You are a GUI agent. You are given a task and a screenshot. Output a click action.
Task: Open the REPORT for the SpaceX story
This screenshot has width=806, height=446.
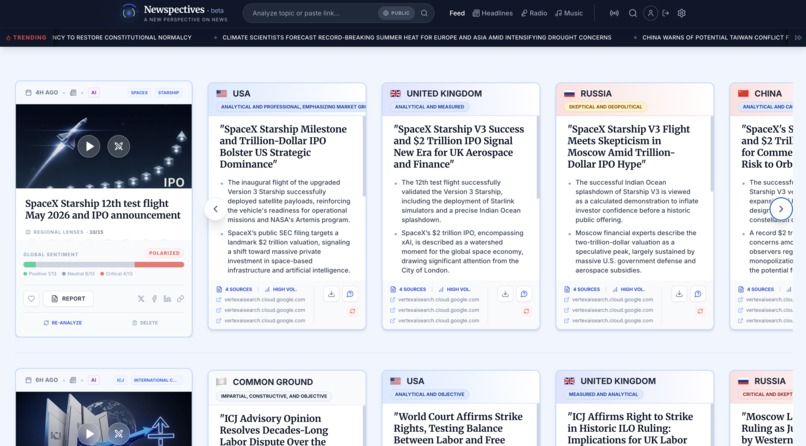(68, 299)
